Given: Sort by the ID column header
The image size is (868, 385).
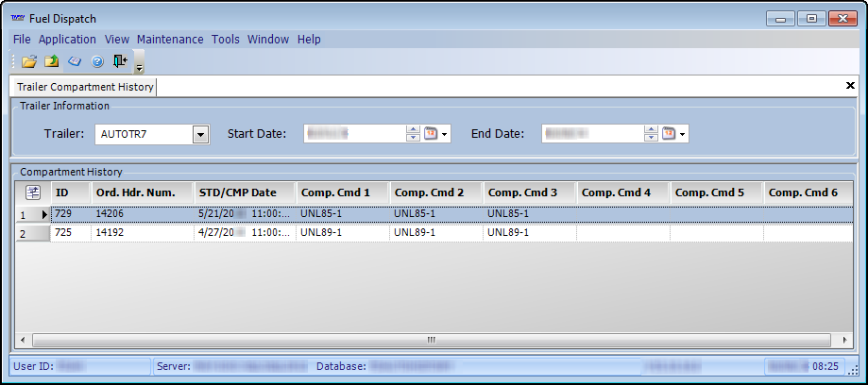Looking at the screenshot, I should (x=71, y=192).
